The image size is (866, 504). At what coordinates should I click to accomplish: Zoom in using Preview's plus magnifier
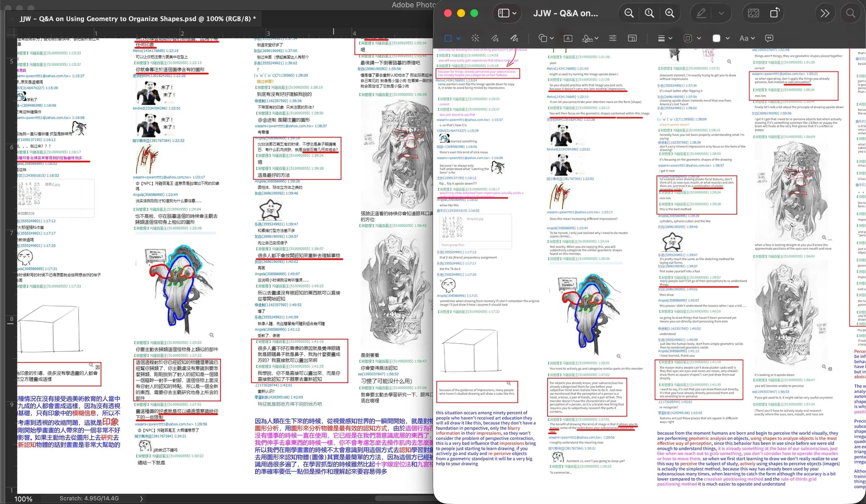point(670,13)
